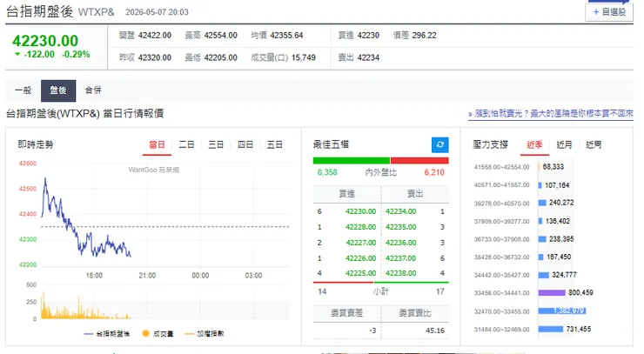Click the 價差 296.22 value

(425, 36)
